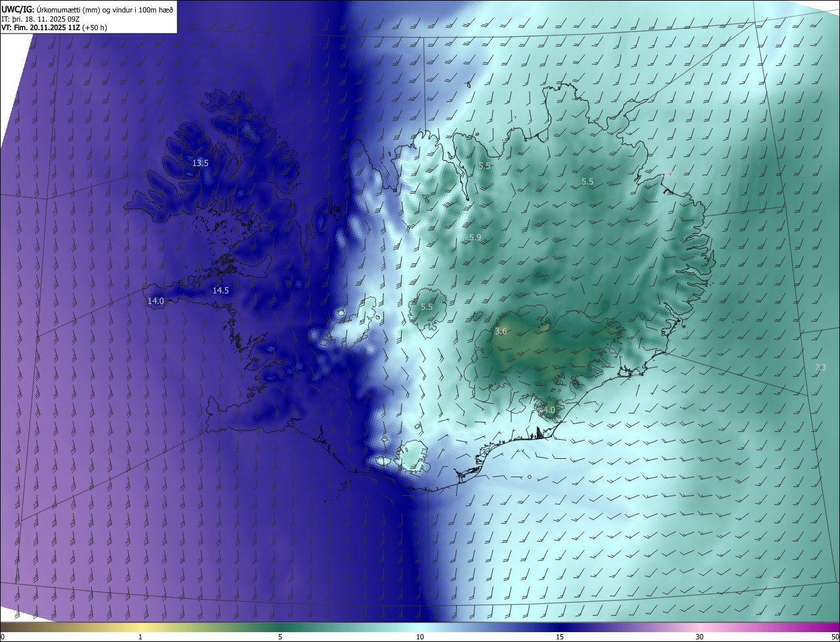Click the colorbar tick label 30
This screenshot has height=642, width=840.
(x=700, y=637)
